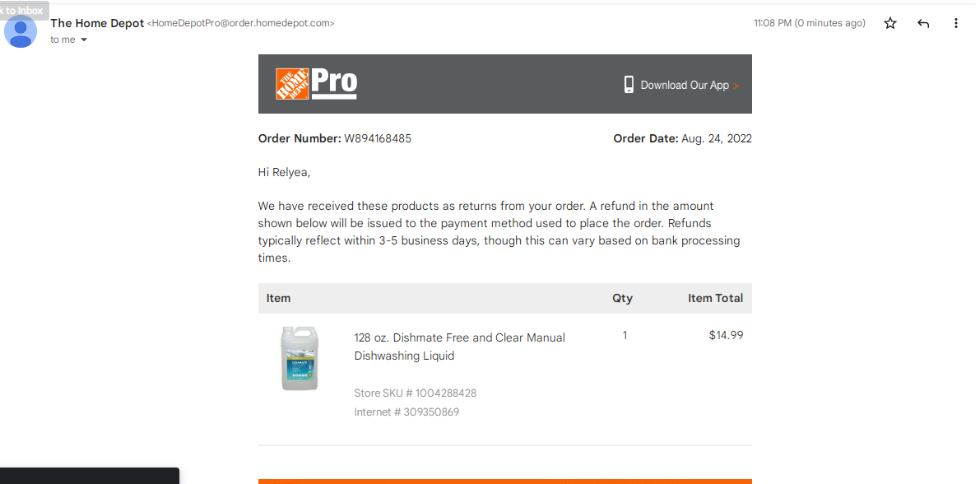Click the sender email address

[240, 23]
